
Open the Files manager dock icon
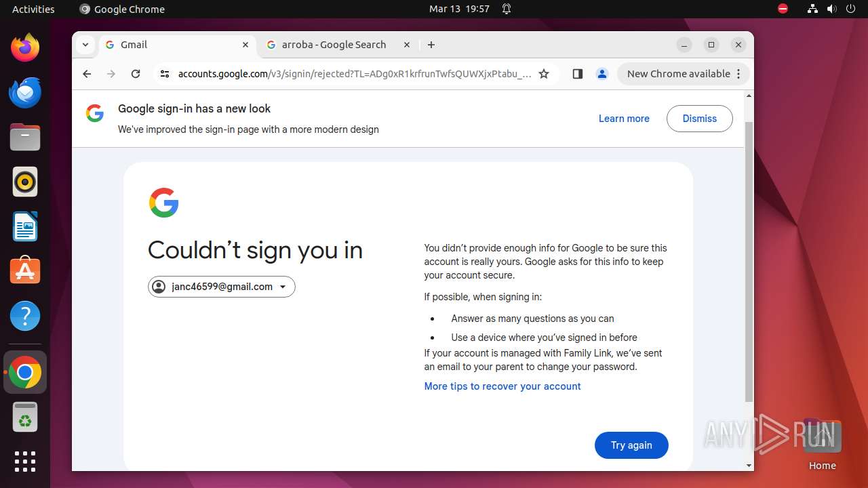tap(25, 137)
